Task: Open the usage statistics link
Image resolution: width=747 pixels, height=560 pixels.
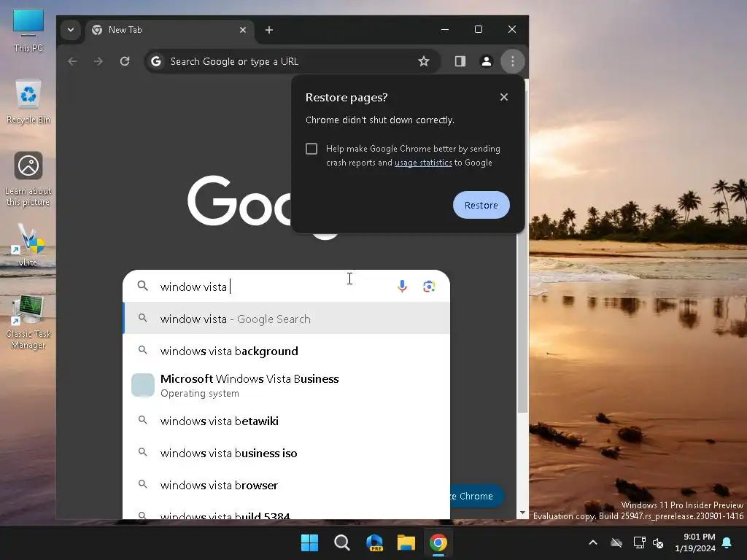Action: (x=423, y=163)
